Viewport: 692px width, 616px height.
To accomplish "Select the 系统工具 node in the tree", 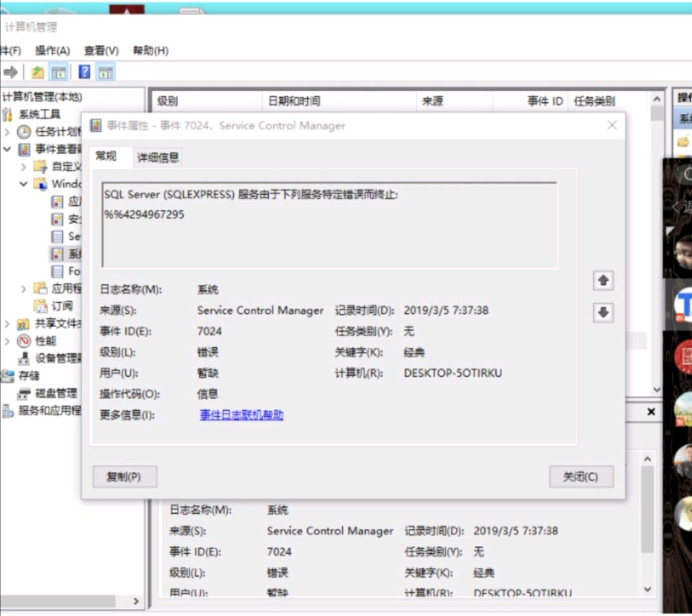I will tap(39, 115).
